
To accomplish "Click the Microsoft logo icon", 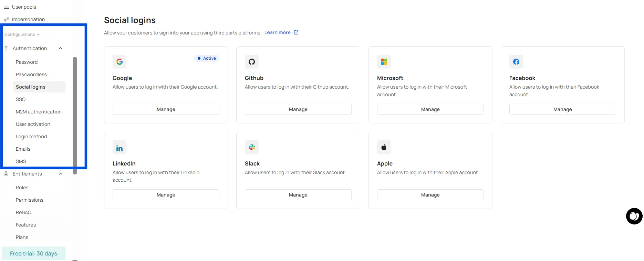I will [384, 62].
